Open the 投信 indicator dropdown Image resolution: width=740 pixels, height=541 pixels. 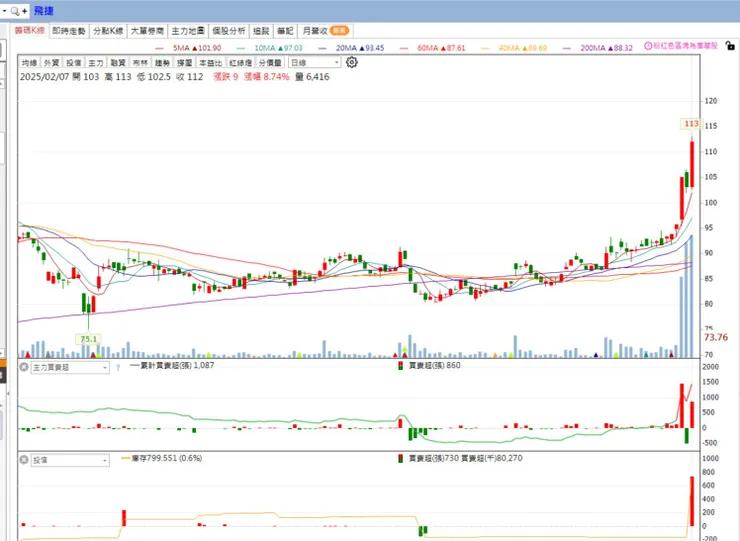70,460
